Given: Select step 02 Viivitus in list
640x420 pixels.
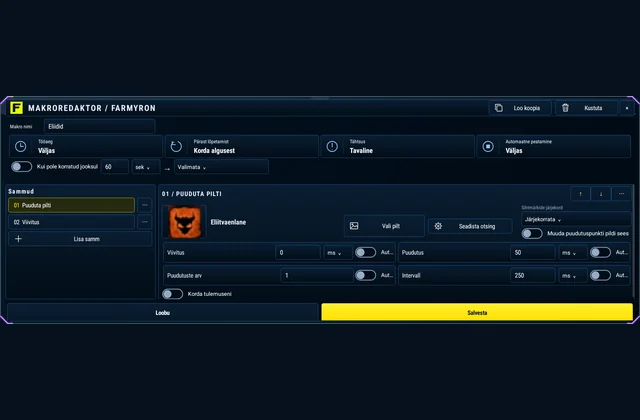Looking at the screenshot, I should point(71,222).
